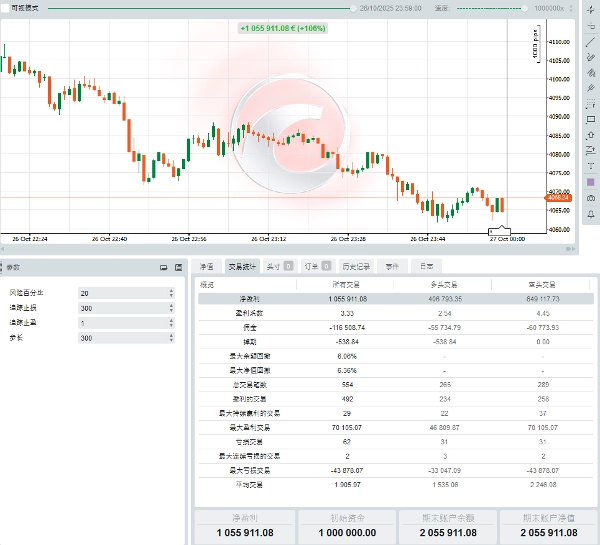
Task: Select the Fibonacci retracement tool
Action: [590, 104]
